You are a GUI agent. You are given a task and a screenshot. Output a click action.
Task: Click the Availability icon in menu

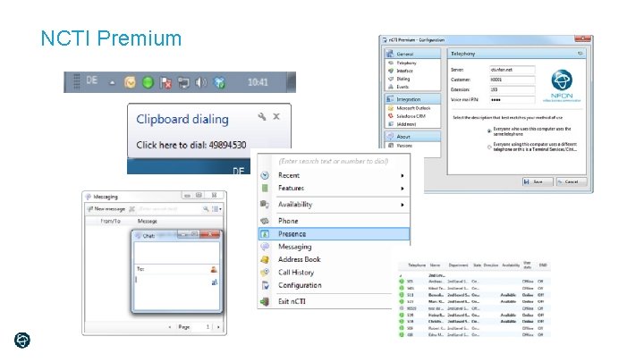pos(265,205)
